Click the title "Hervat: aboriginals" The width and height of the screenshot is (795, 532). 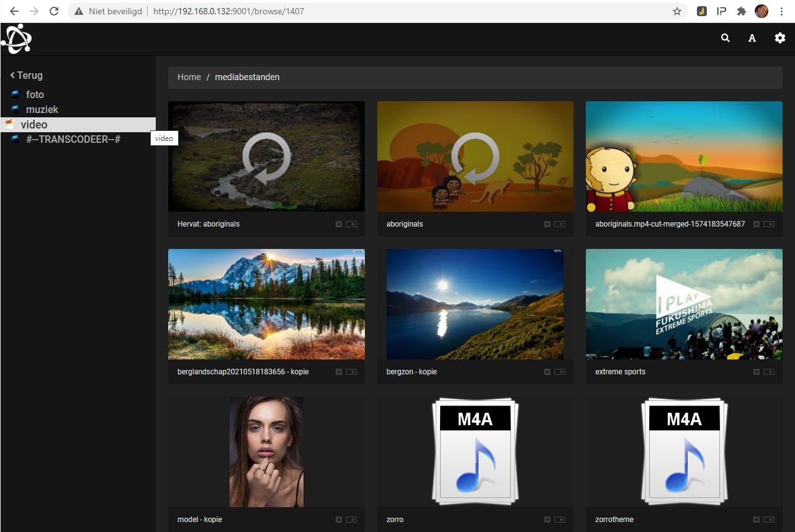[209, 224]
